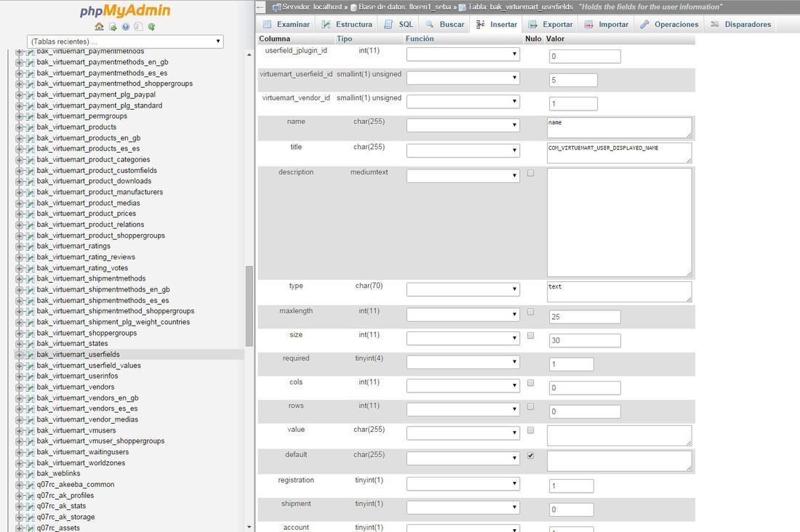The width and height of the screenshot is (800, 532).
Task: Toggle the Nulo checkbox for size
Action: tap(531, 336)
